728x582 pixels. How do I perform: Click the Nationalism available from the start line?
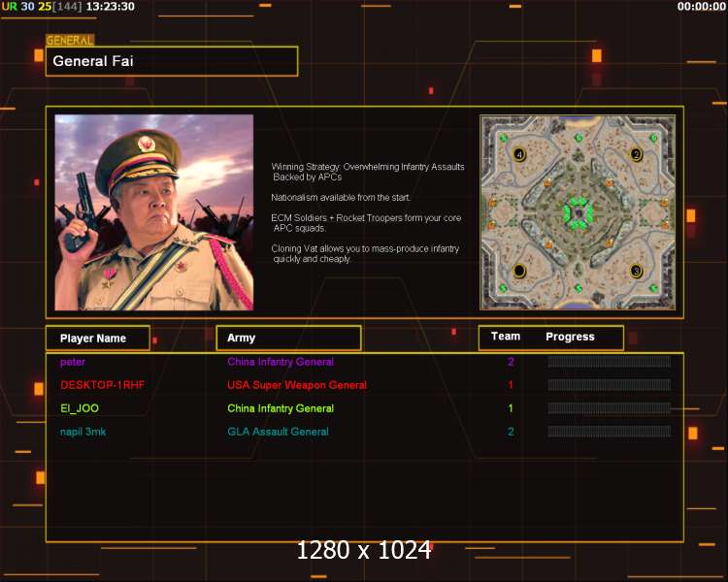point(341,197)
